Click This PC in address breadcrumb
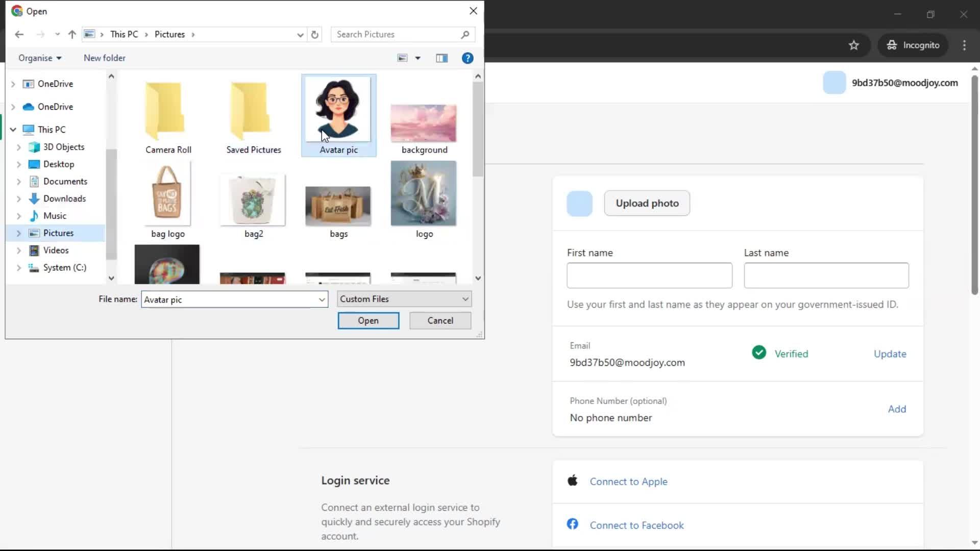The width and height of the screenshot is (980, 551). point(124,34)
